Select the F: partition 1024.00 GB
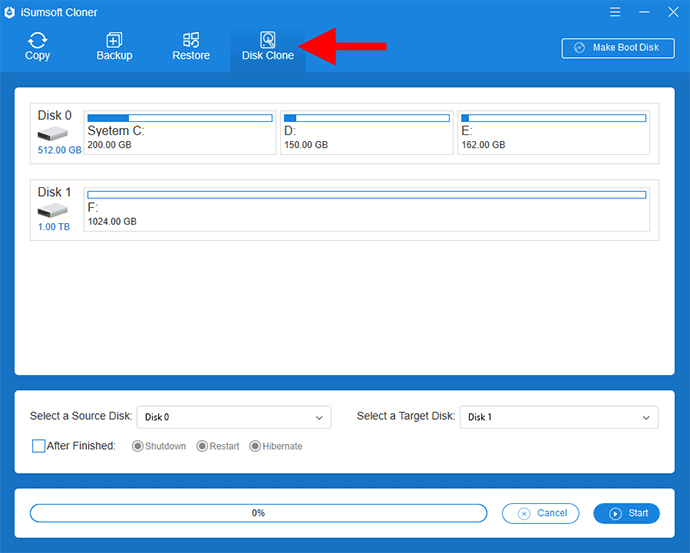Image resolution: width=690 pixels, height=553 pixels. pyautogui.click(x=367, y=209)
